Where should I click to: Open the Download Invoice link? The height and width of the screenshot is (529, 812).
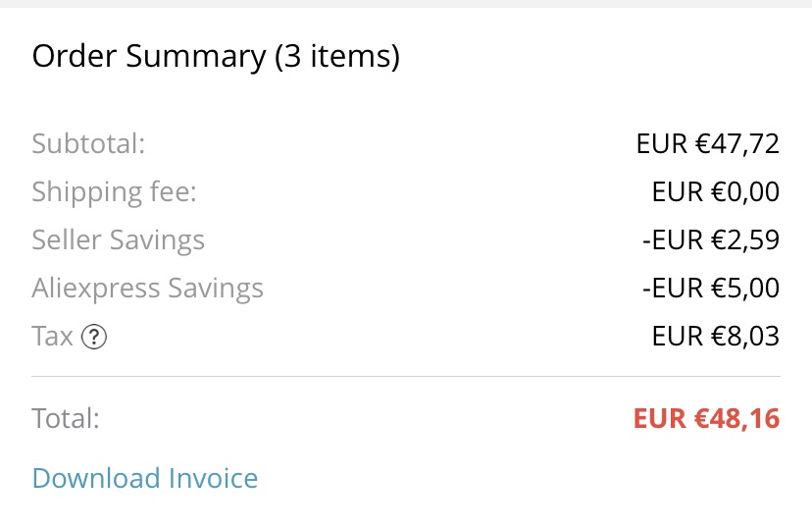(x=145, y=478)
